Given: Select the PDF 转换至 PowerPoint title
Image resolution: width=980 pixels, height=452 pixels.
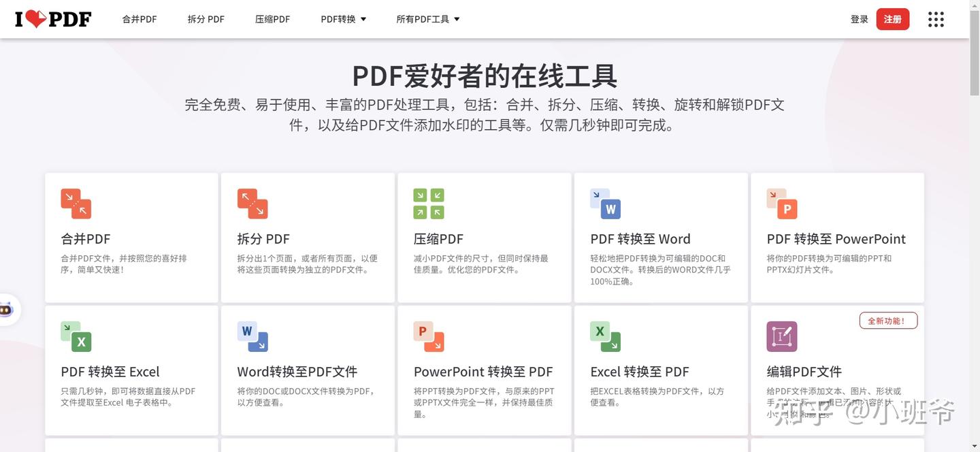Looking at the screenshot, I should pos(836,239).
